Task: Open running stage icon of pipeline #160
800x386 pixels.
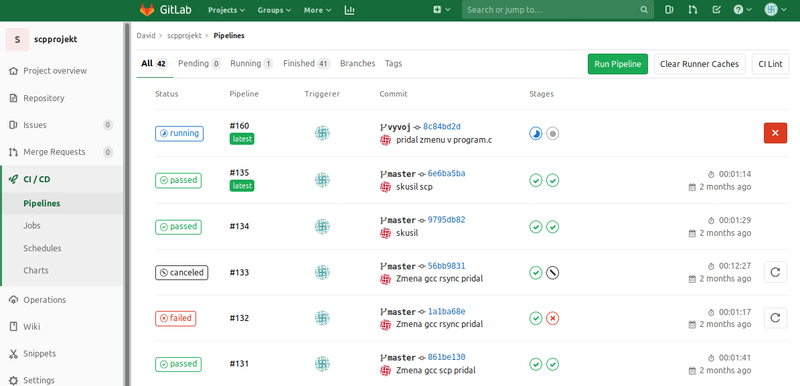Action: click(536, 134)
